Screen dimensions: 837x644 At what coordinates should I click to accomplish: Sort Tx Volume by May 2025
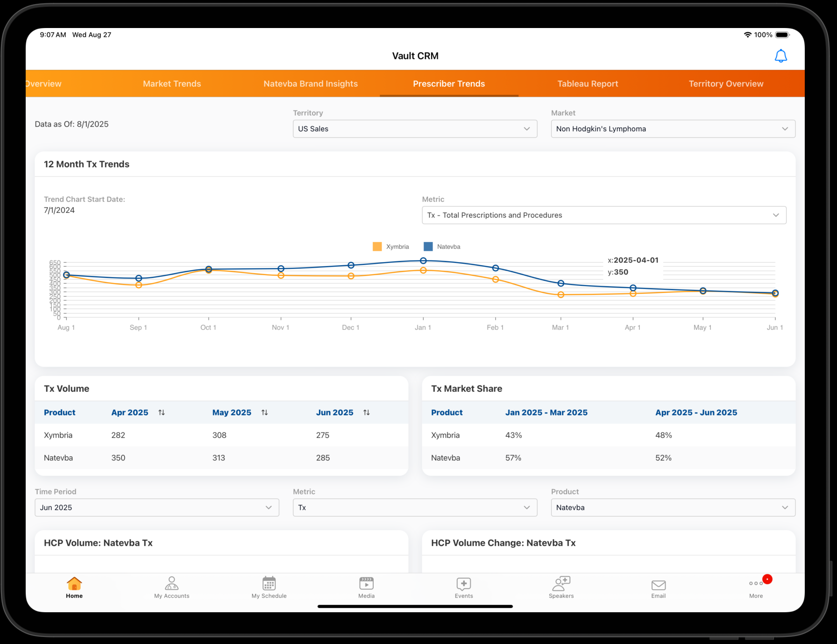[264, 412]
